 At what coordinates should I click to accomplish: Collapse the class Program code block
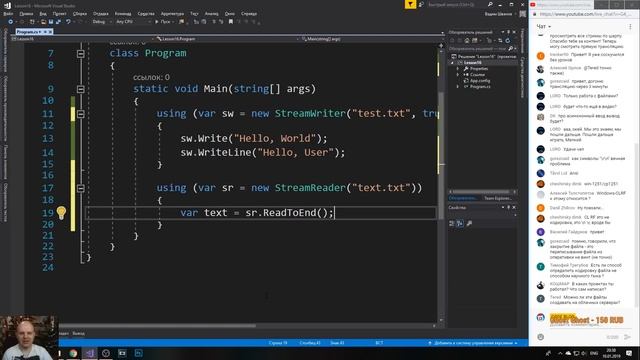81,53
